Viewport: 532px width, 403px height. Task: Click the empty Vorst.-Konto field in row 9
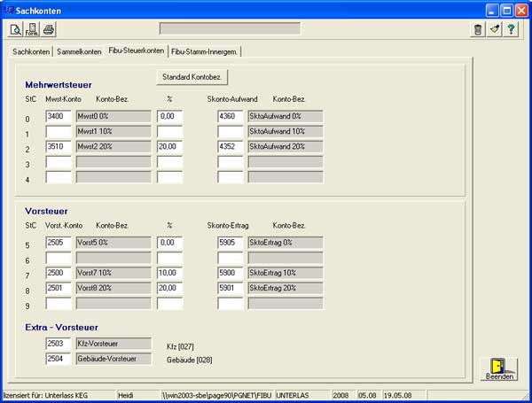[59, 303]
